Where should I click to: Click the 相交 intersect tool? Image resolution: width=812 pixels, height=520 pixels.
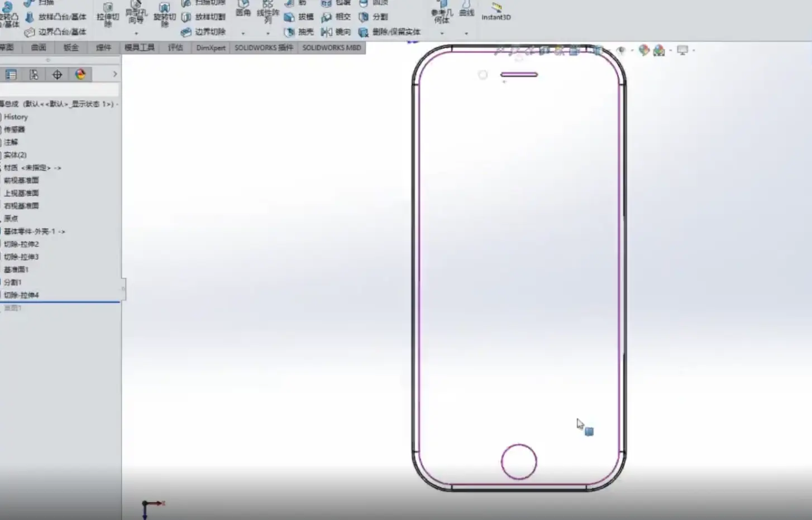coord(336,17)
